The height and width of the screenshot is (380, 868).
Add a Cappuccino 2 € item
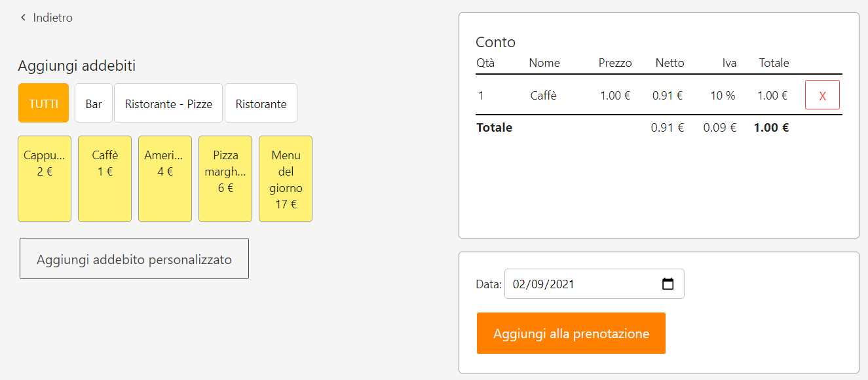coord(45,179)
